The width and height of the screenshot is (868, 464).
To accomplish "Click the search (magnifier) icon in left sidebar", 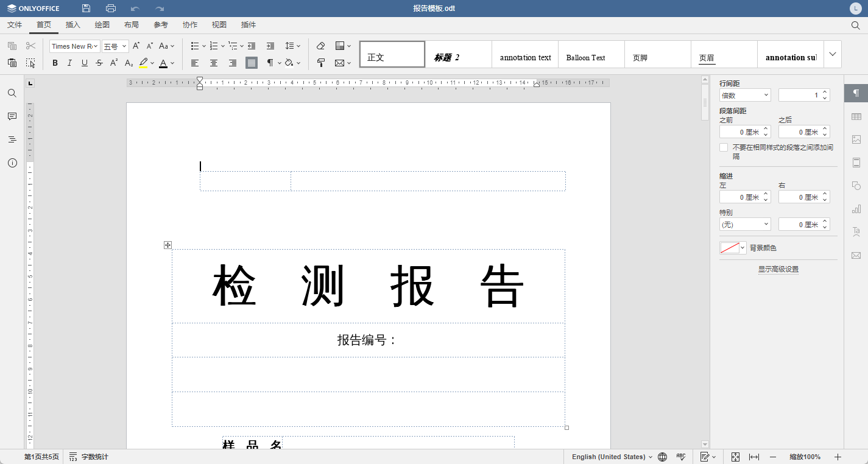I will coord(12,93).
